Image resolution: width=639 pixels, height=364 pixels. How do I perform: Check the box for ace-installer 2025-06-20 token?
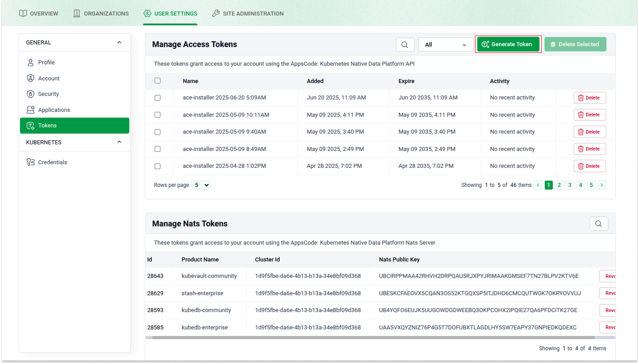tap(157, 98)
